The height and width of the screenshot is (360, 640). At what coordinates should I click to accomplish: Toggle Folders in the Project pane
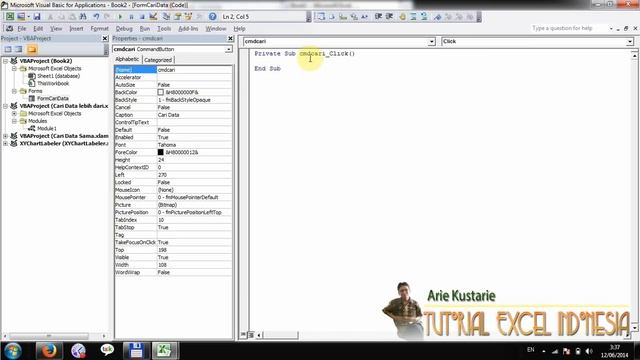click(32, 49)
